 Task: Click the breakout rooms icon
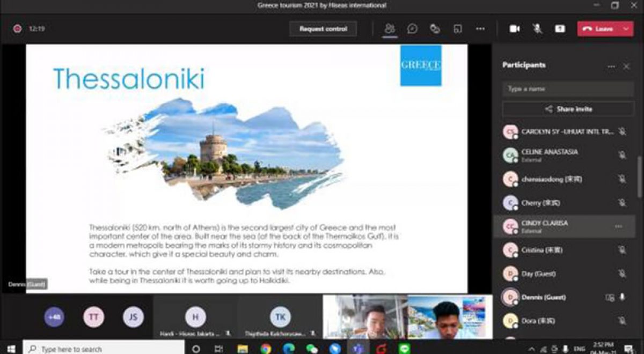coord(457,29)
